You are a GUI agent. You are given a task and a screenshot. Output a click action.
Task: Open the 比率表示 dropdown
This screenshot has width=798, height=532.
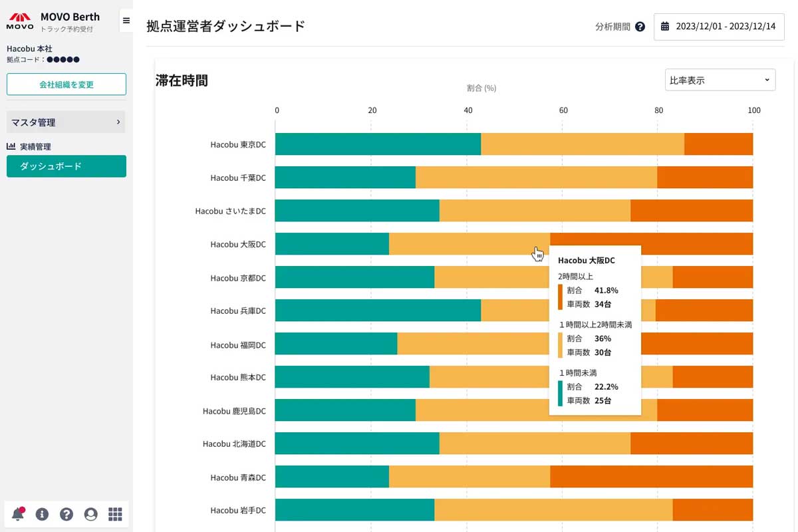(720, 80)
